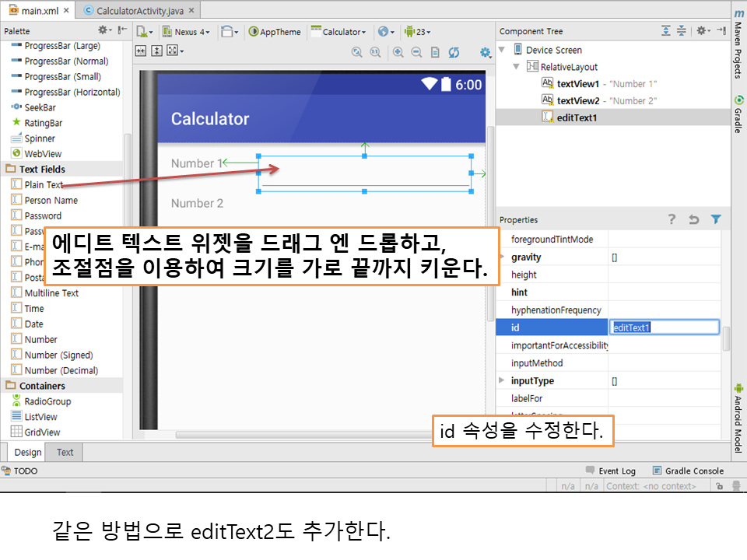
Task: Collapse the RelativeLayout tree node
Action: tap(517, 67)
